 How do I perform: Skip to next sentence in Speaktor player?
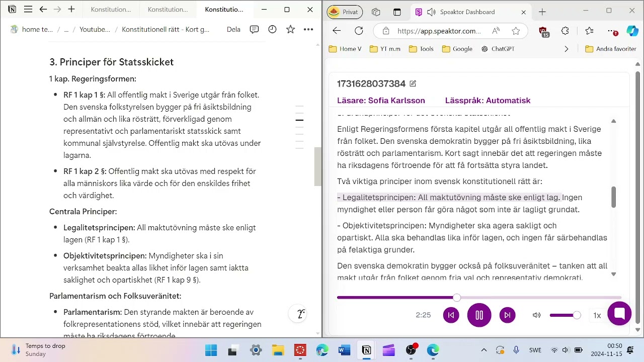pos(507,315)
